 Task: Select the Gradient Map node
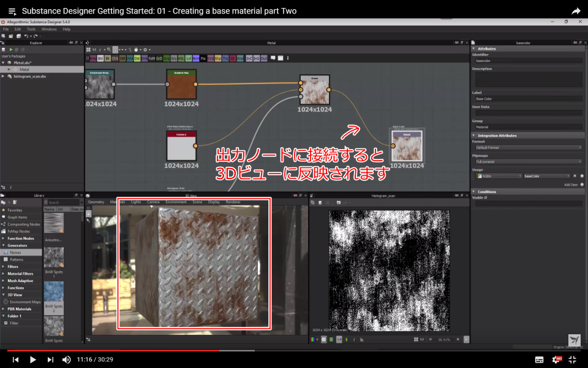(x=181, y=84)
